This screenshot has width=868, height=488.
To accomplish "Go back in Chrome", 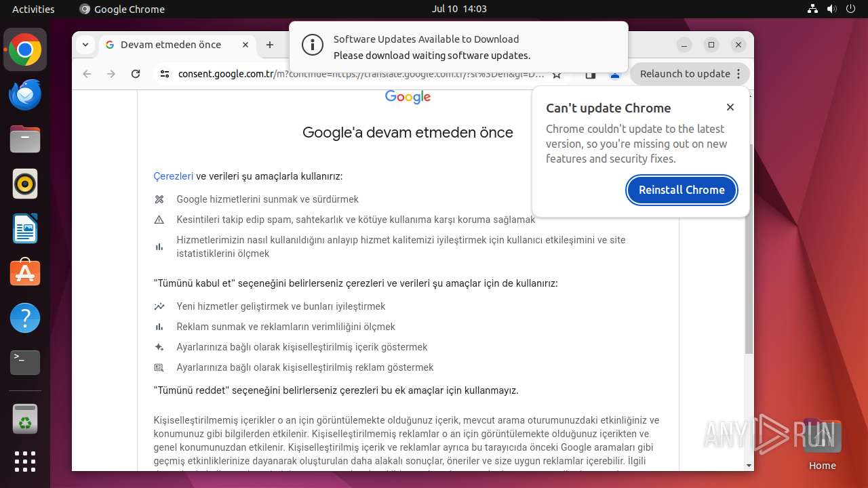I will tap(87, 74).
